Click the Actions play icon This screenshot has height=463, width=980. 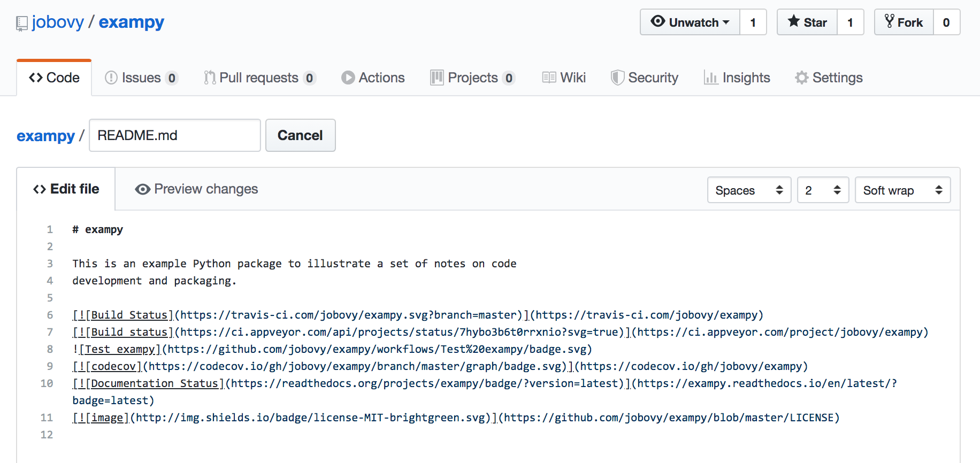(348, 78)
